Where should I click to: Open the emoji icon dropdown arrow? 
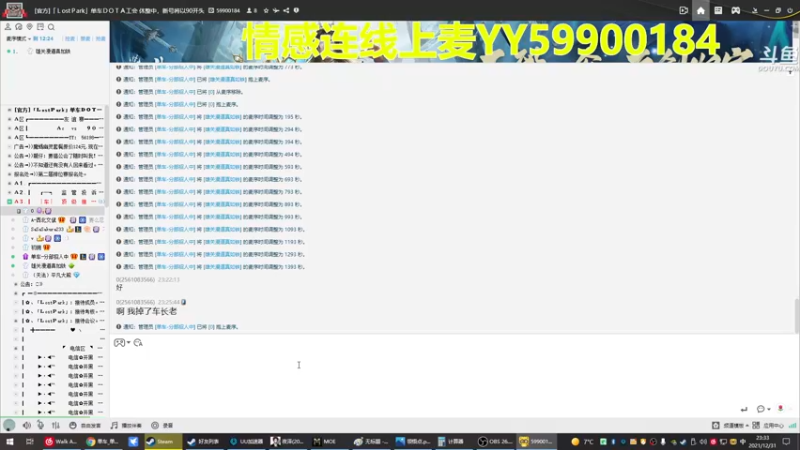(x=129, y=342)
